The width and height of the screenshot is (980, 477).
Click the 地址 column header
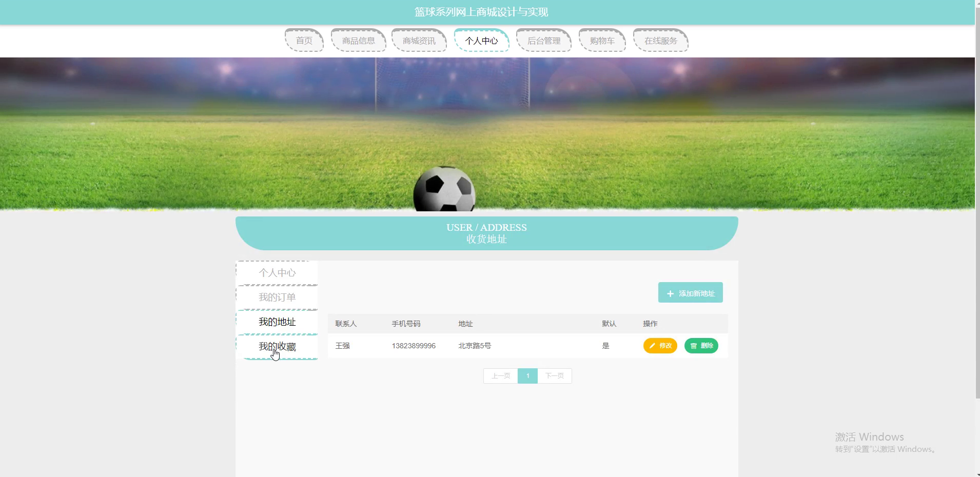click(465, 324)
